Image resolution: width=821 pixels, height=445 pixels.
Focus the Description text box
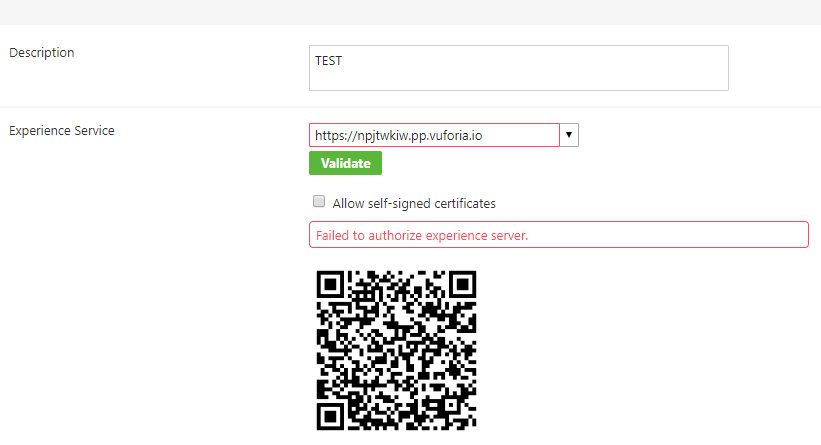click(518, 68)
